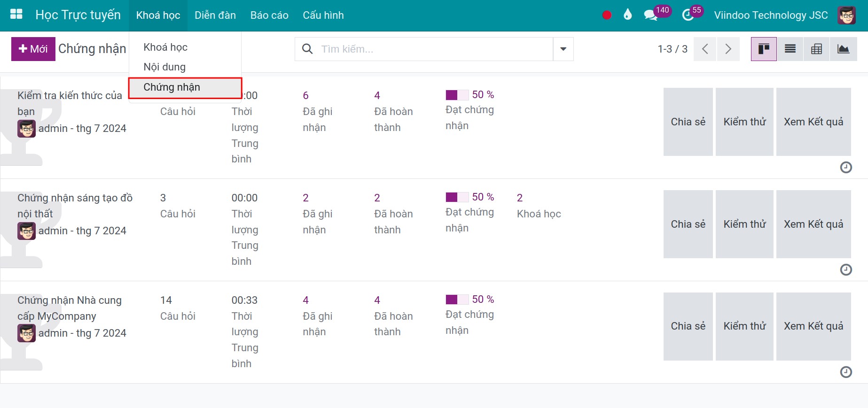
Task: Create a new certification with Mới
Action: coord(33,49)
